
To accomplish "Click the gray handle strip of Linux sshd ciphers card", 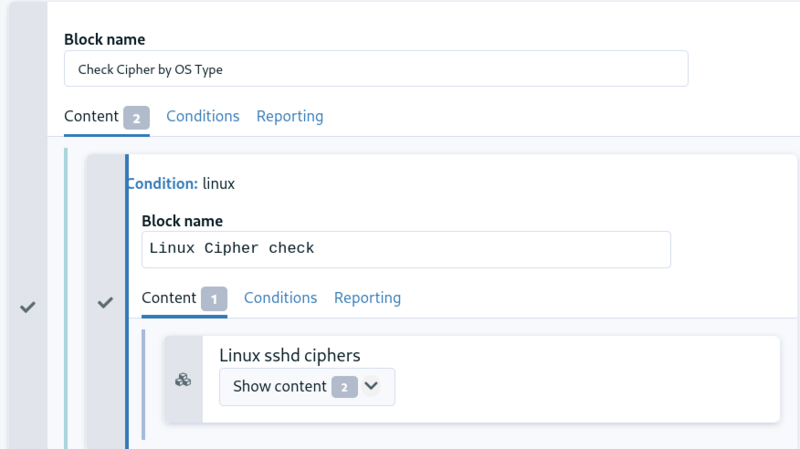I will click(183, 380).
